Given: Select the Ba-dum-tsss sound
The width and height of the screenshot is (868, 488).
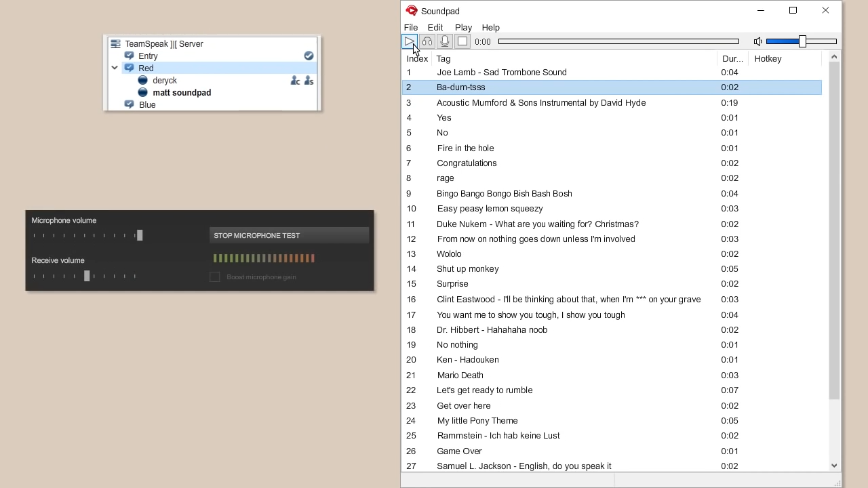Looking at the screenshot, I should 612,87.
